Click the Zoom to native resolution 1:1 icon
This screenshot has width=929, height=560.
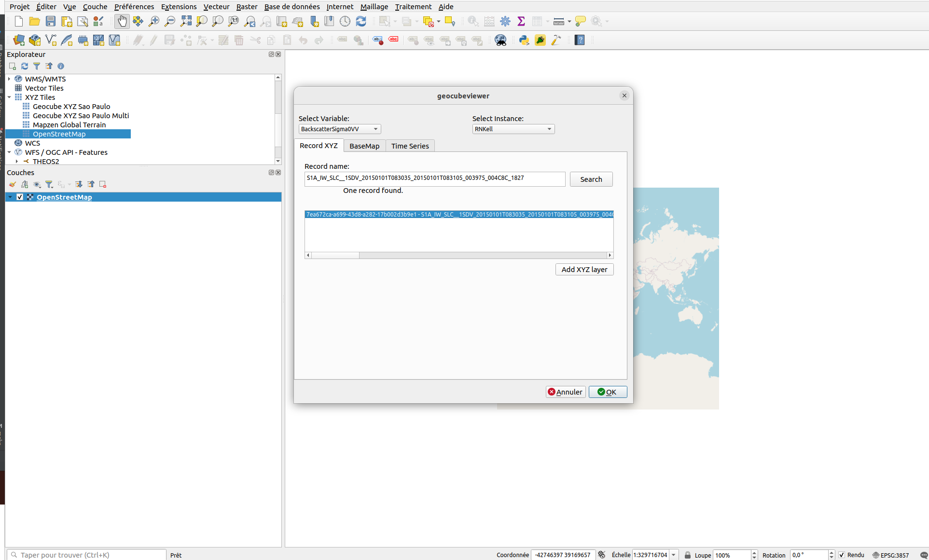click(x=234, y=21)
